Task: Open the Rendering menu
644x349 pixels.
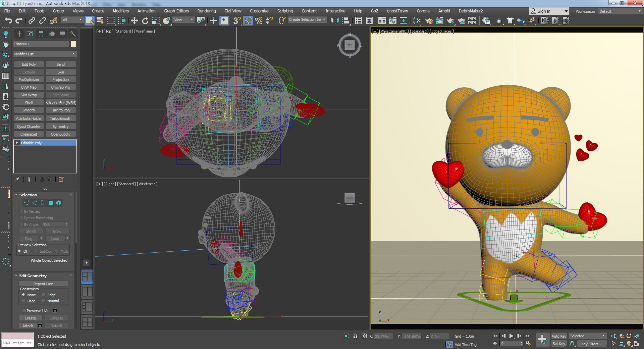Action: coord(206,11)
